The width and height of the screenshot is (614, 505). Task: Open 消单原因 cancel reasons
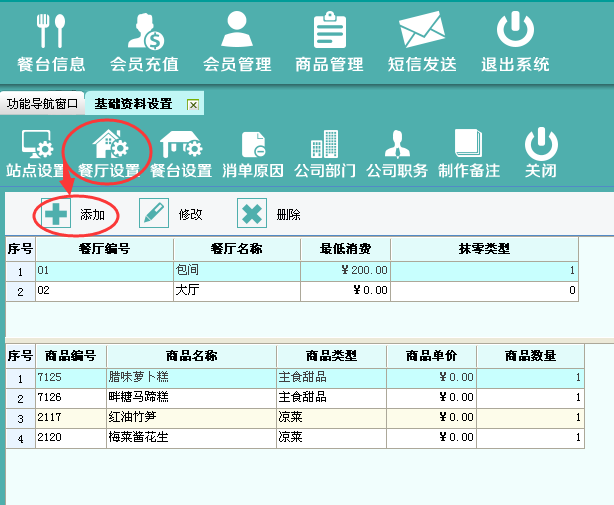point(253,153)
